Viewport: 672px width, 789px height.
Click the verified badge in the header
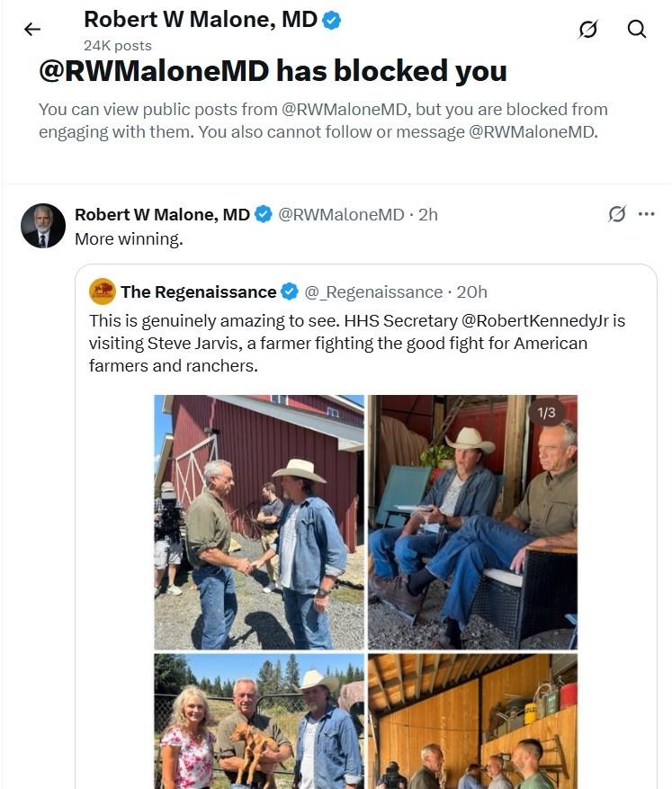click(x=332, y=20)
